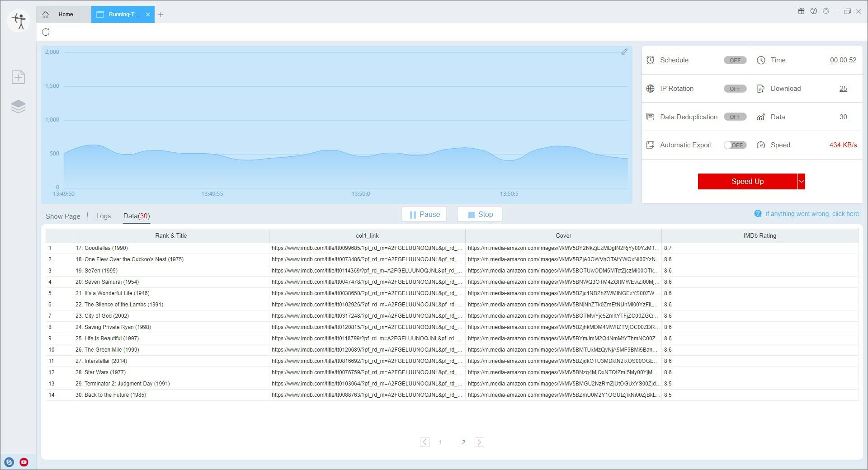
Task: Click the Download count 25 link
Action: (x=843, y=89)
